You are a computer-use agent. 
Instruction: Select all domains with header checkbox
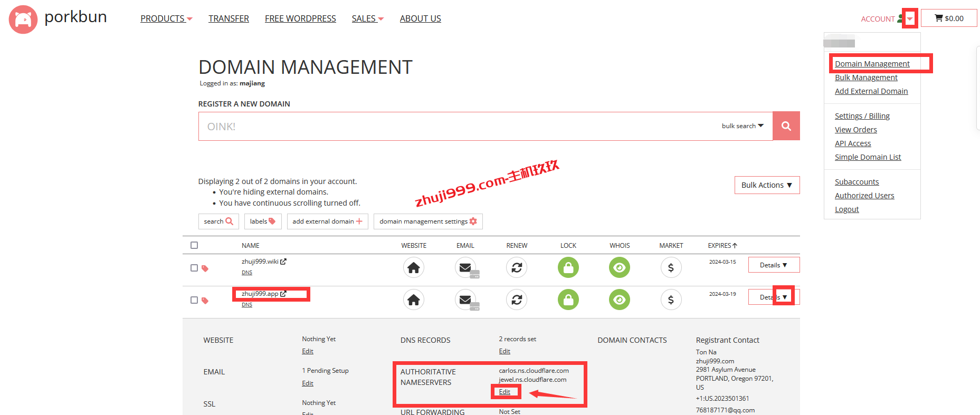tap(194, 245)
